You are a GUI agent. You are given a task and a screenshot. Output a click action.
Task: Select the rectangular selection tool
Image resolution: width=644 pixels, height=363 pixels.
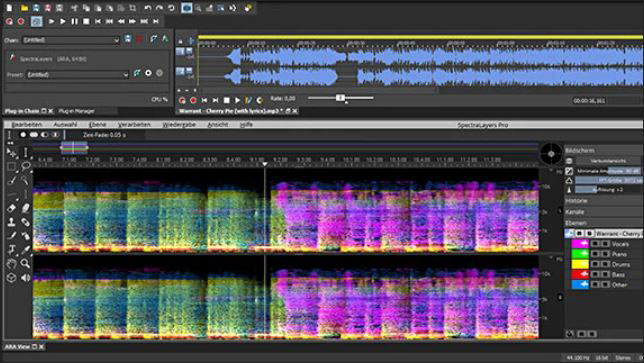point(12,166)
